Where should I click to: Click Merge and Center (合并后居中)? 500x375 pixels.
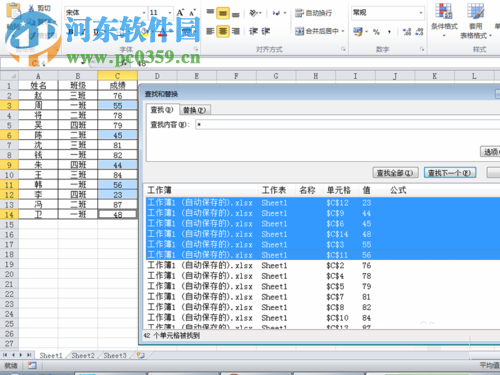pyautogui.click(x=317, y=31)
